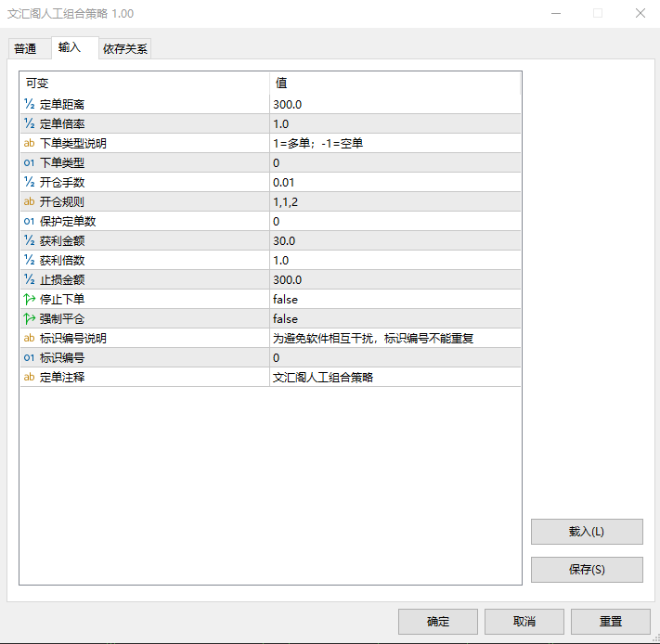The width and height of the screenshot is (660, 644).
Task: Click the integer icon beside 标识编号
Action: [29, 358]
